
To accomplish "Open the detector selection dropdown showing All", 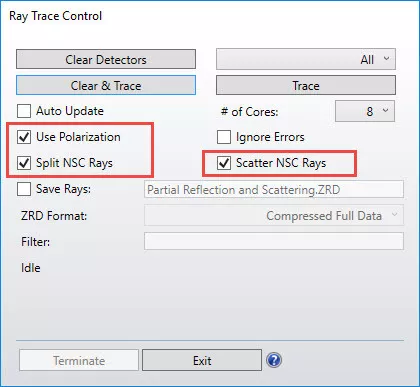I will (306, 59).
